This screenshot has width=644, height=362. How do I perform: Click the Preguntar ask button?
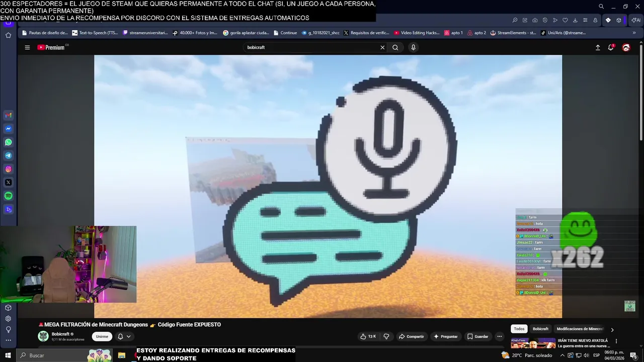445,336
